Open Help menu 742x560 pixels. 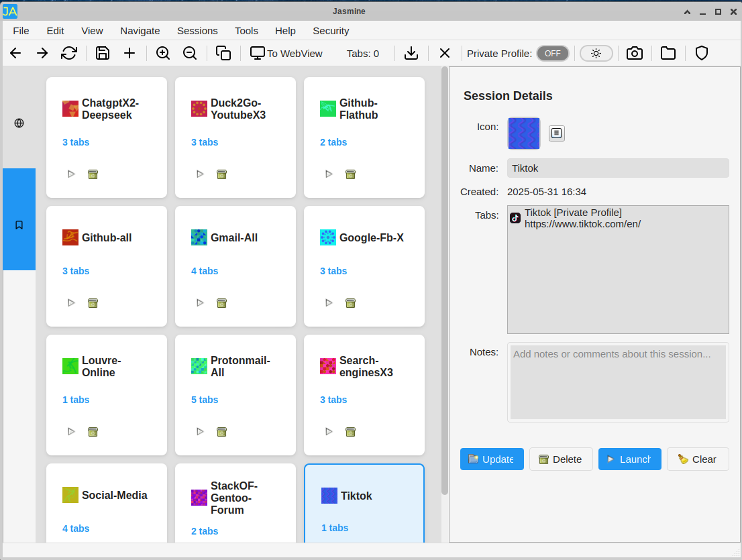click(x=285, y=31)
